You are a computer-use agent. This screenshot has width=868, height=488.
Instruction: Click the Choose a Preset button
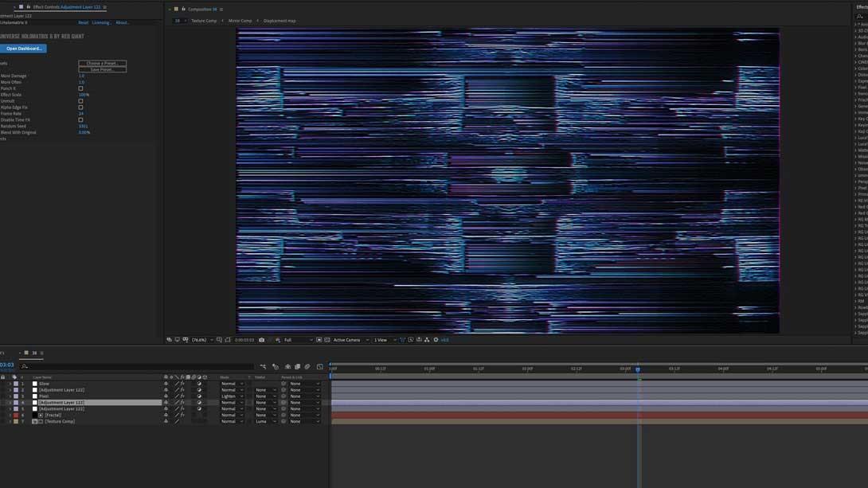tap(103, 64)
